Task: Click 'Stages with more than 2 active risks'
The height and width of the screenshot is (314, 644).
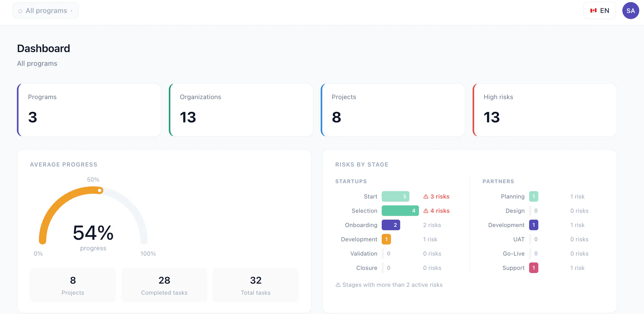Action: tap(392, 285)
